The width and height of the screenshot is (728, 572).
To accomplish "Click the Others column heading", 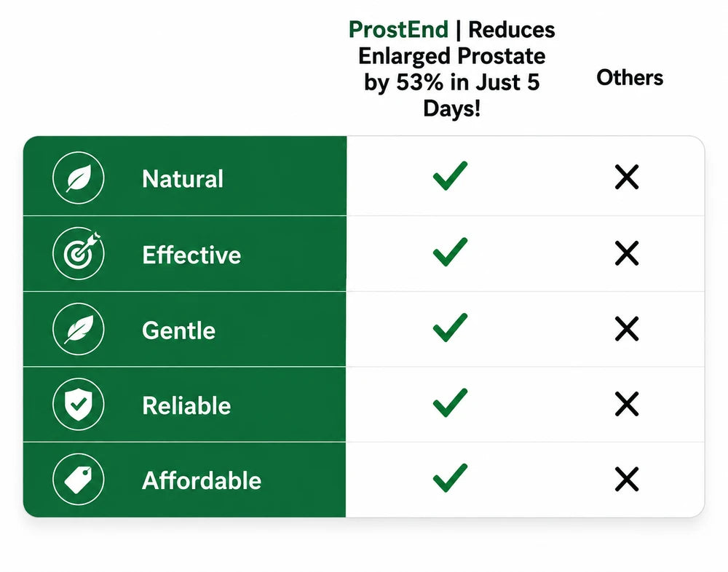I will (x=630, y=78).
